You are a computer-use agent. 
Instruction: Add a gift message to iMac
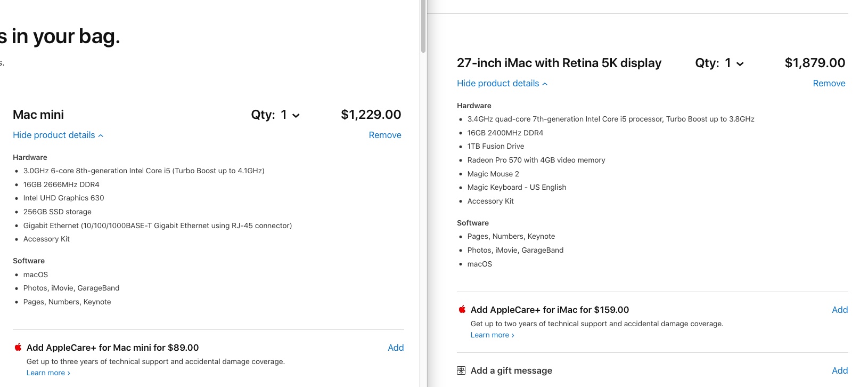click(x=840, y=370)
